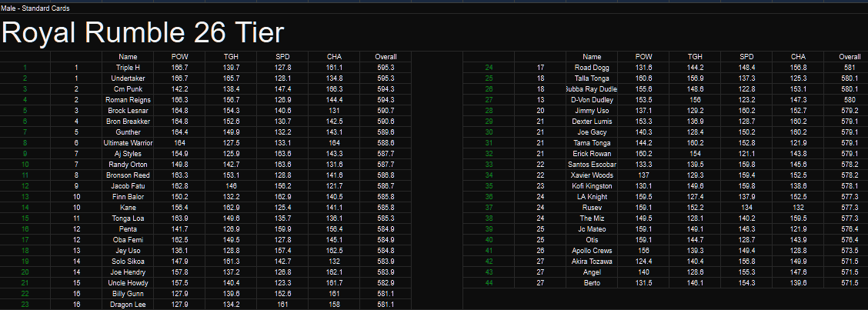Click the Akira Tozawa name cell
Viewport: 868px width, 310px height.
click(592, 262)
